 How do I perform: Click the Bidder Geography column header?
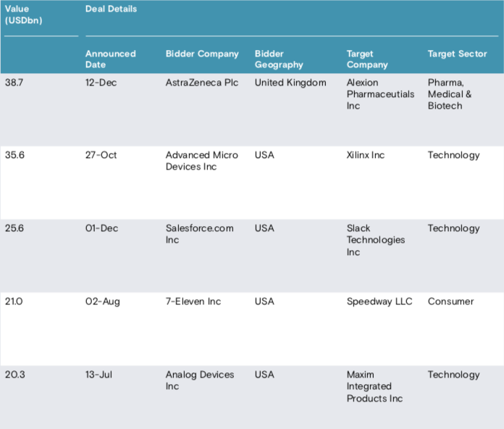point(279,59)
